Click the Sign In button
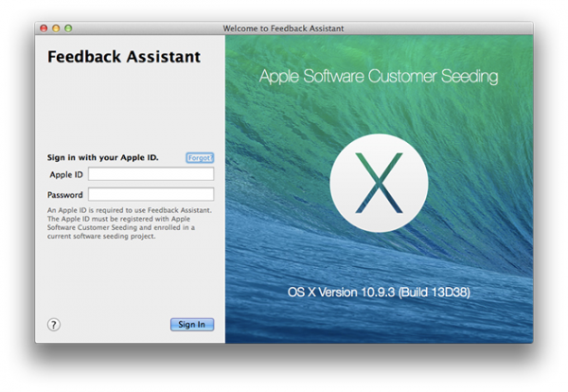The height and width of the screenshot is (392, 568). [192, 324]
